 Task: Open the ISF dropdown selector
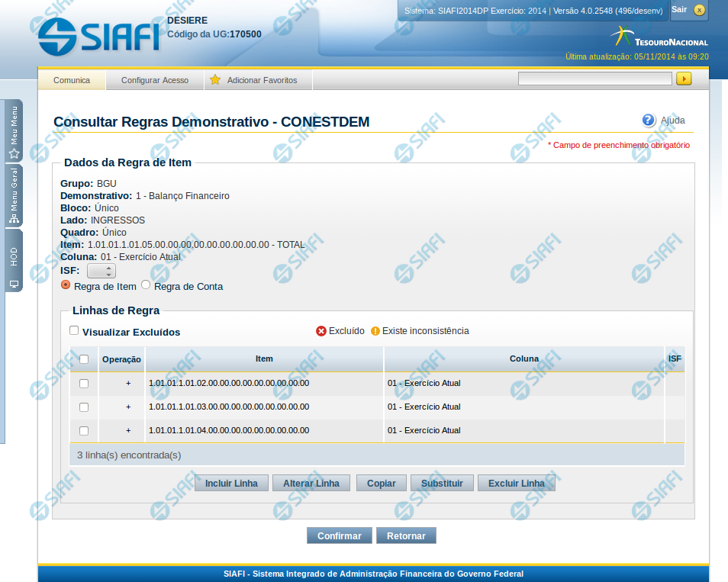(x=101, y=271)
